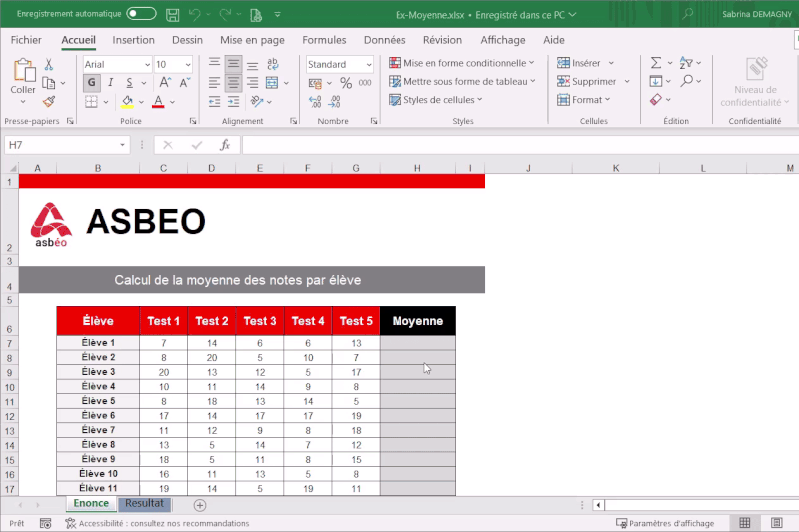This screenshot has height=532, width=799.
Task: Click the text orientation icon
Action: pyautogui.click(x=257, y=102)
